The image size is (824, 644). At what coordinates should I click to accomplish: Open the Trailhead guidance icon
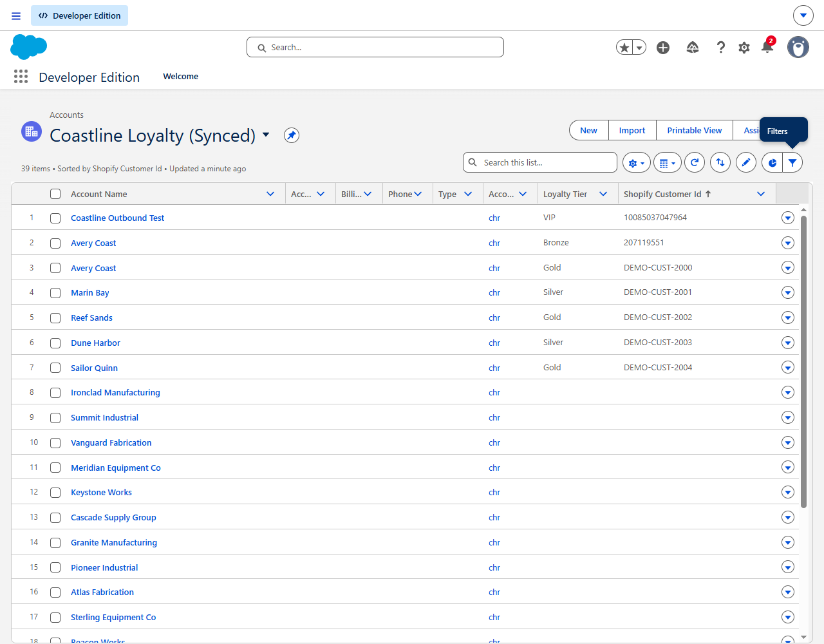693,47
